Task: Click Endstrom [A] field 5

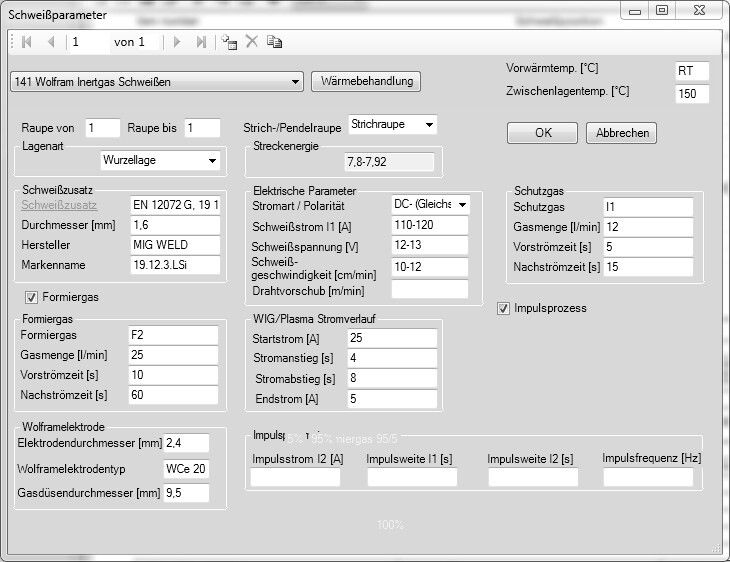Action: (x=392, y=399)
